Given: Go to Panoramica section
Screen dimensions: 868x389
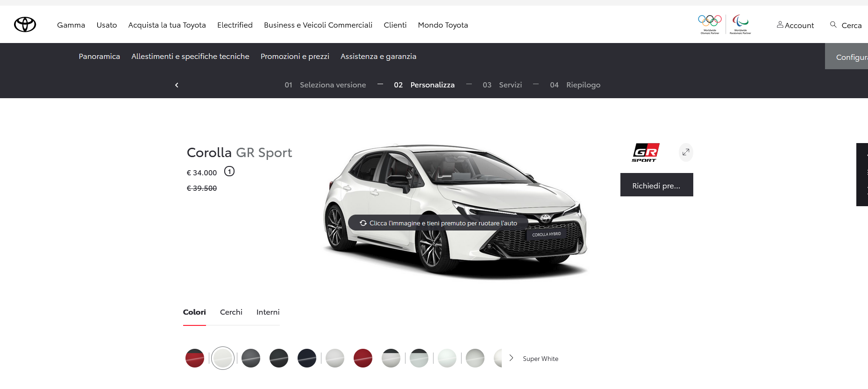Looking at the screenshot, I should click(x=99, y=57).
